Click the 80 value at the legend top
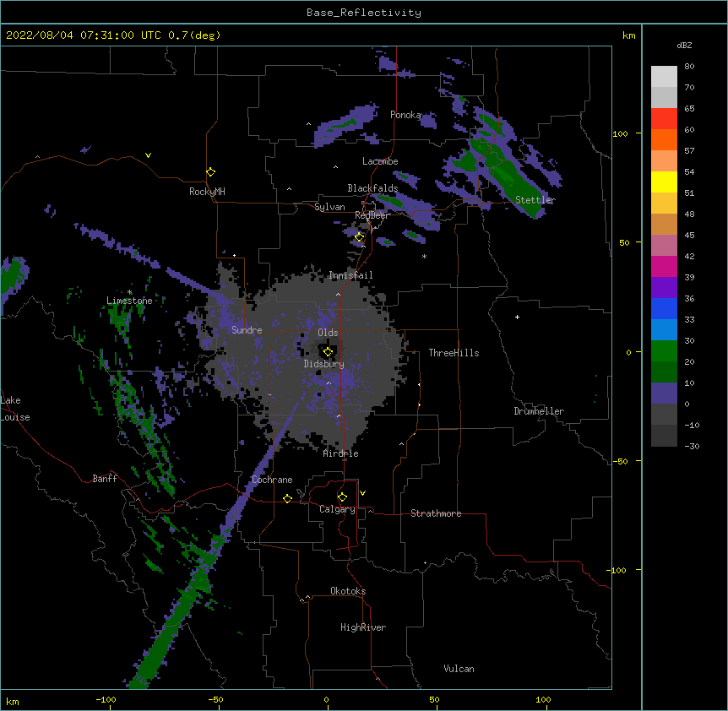 pyautogui.click(x=689, y=67)
